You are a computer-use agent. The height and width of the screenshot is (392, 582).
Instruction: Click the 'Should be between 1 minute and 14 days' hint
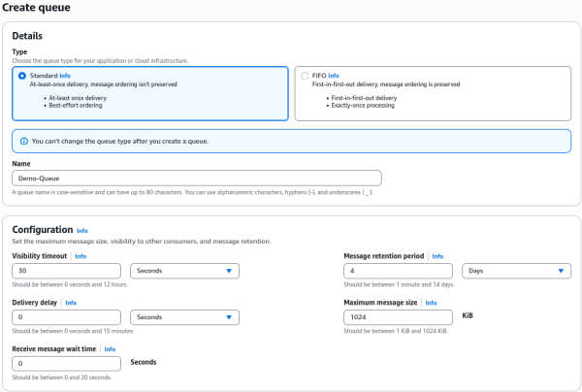tap(399, 284)
